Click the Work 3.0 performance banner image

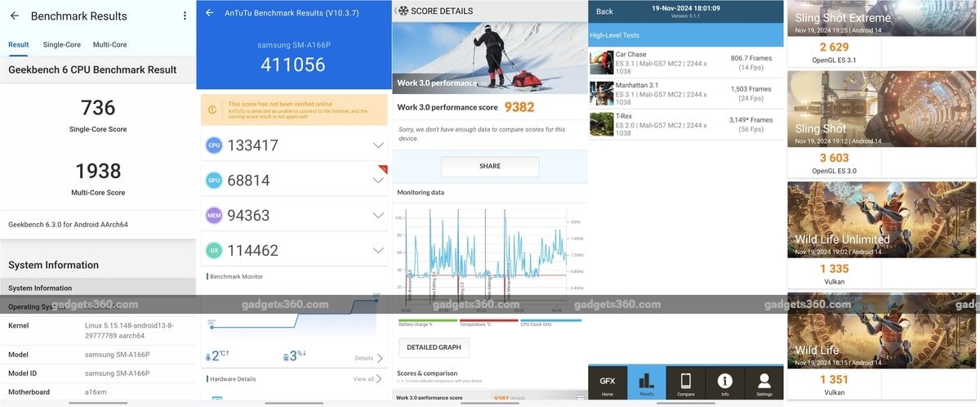click(488, 56)
